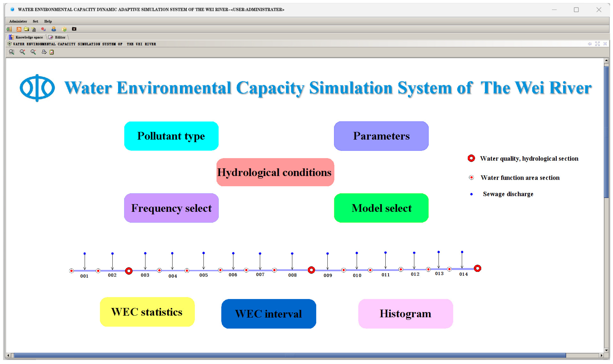Switch to the Editor tab
Image resolution: width=613 pixels, height=364 pixels.
pyautogui.click(x=58, y=37)
